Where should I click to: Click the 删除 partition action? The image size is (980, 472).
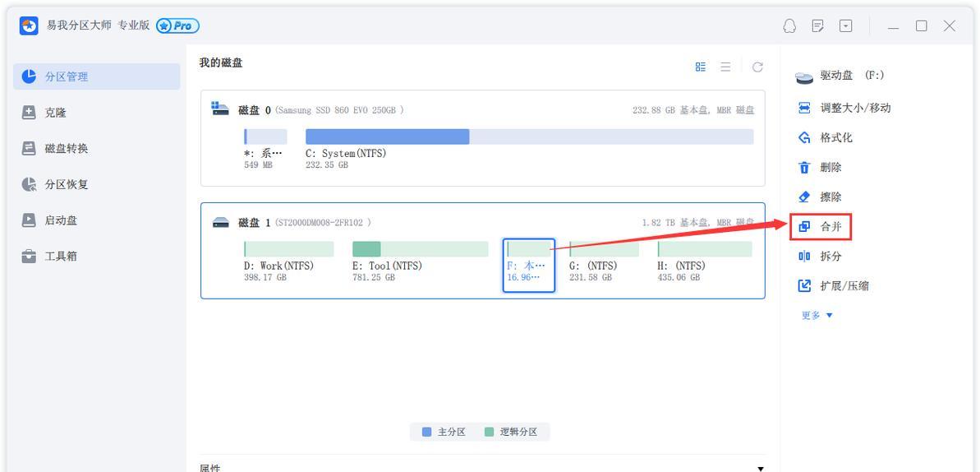[820, 167]
